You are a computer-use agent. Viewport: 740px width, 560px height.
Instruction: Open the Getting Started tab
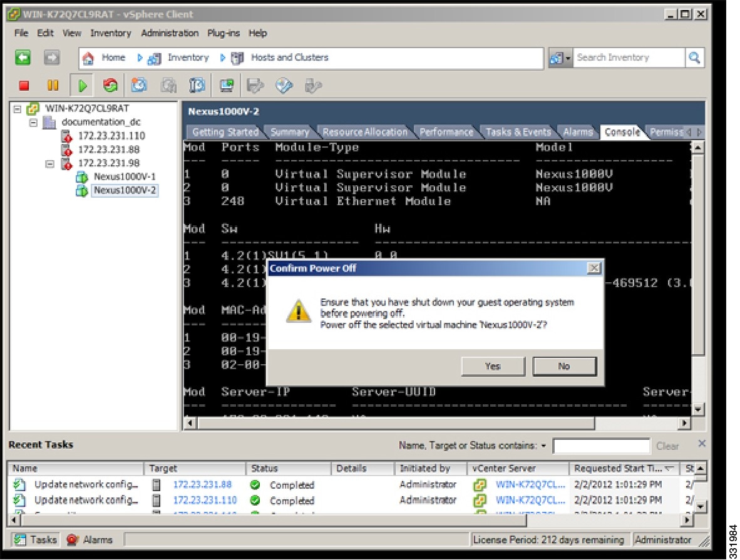(x=225, y=132)
